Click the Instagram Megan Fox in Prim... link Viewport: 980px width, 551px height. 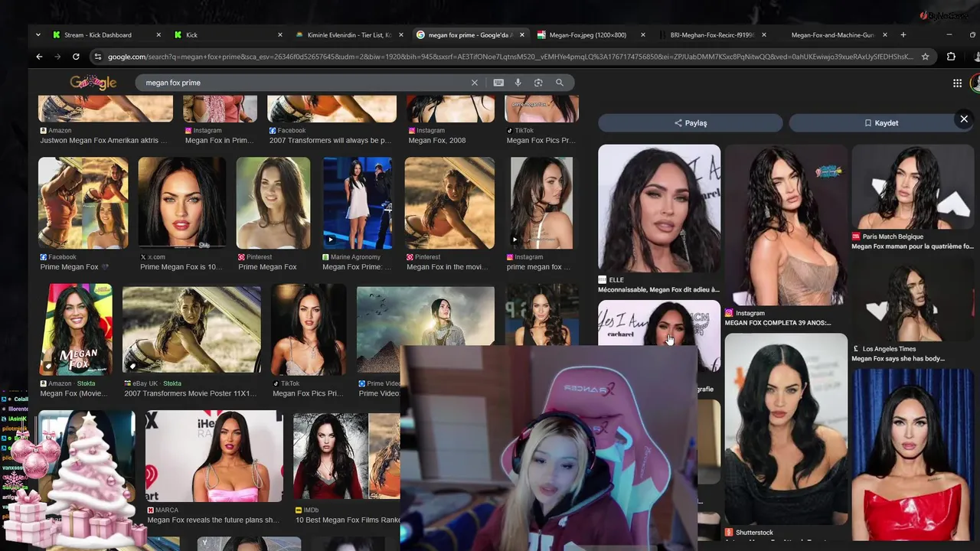click(219, 140)
